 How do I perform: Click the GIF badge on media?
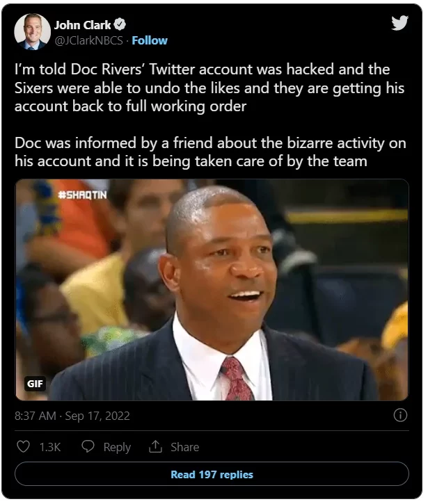[35, 384]
